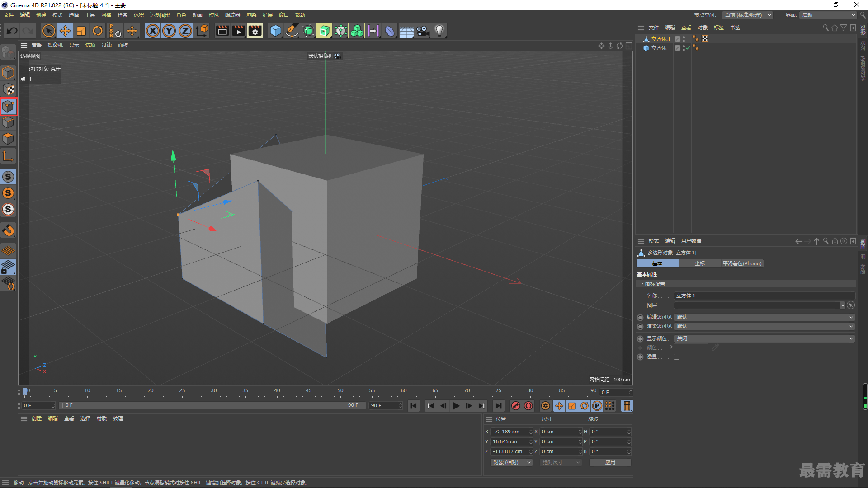Open 显示颜色 dropdown
The height and width of the screenshot is (488, 868).
point(764,338)
